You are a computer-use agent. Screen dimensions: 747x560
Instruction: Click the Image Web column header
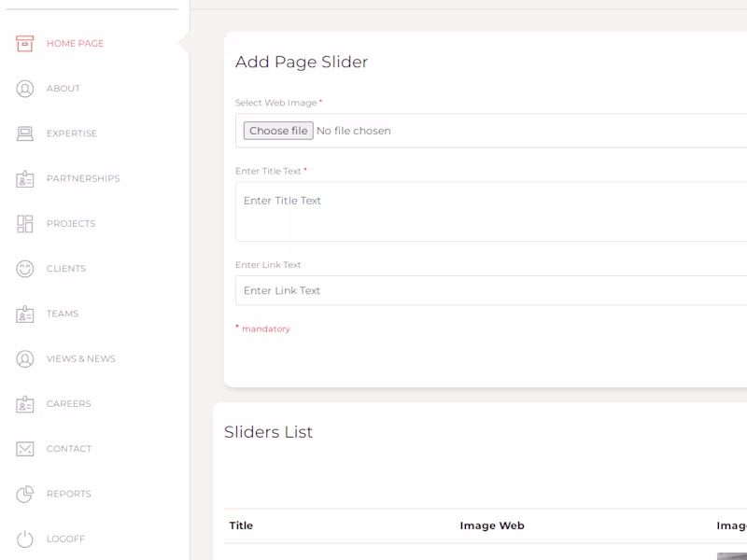(x=492, y=525)
